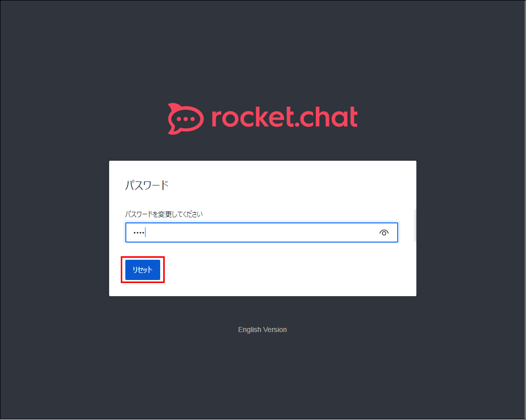526x420 pixels.
Task: Toggle password visibility in the input field
Action: point(384,232)
